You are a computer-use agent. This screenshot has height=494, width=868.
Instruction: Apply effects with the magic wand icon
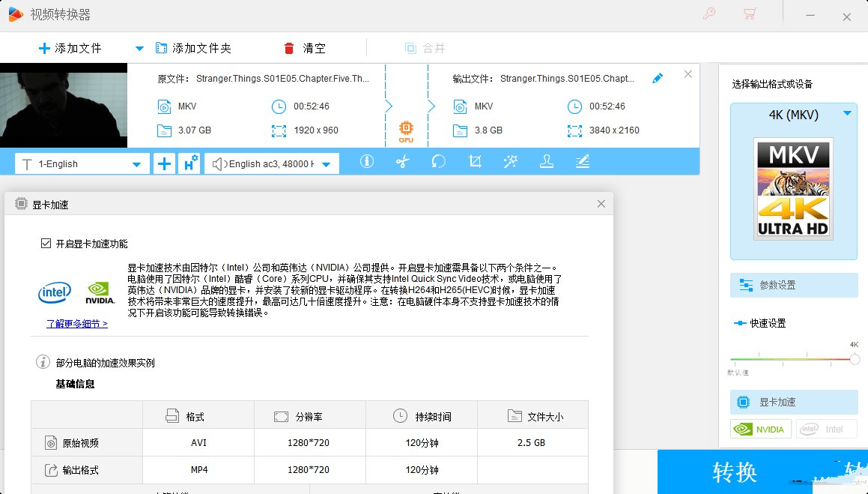[510, 163]
